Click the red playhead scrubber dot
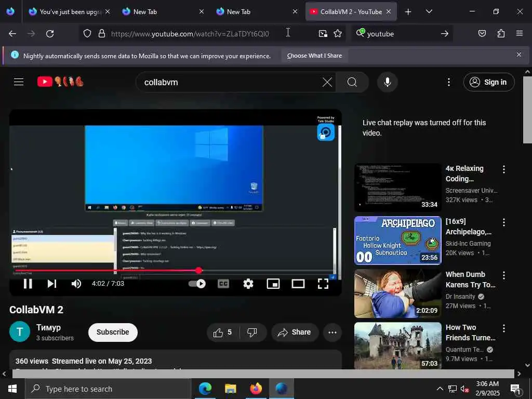This screenshot has width=532, height=399. pyautogui.click(x=199, y=270)
